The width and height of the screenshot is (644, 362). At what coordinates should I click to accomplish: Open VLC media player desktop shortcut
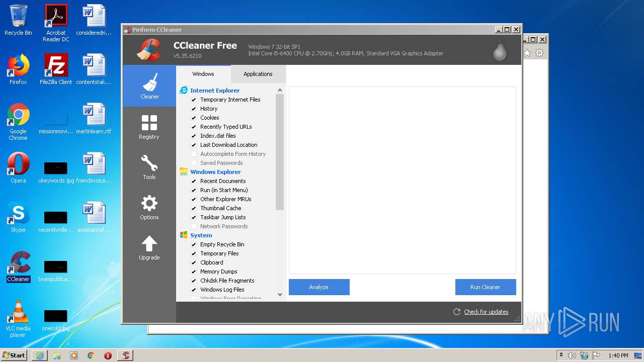point(18,319)
